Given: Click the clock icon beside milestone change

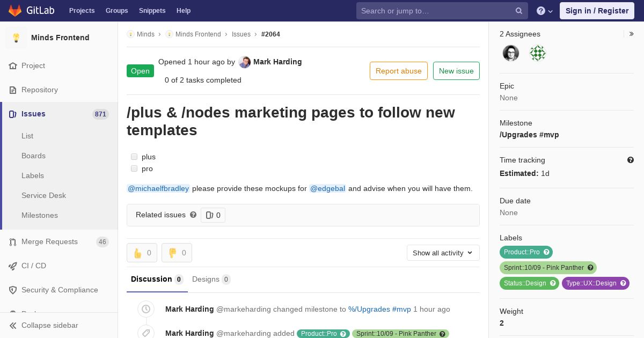Looking at the screenshot, I should (145, 309).
